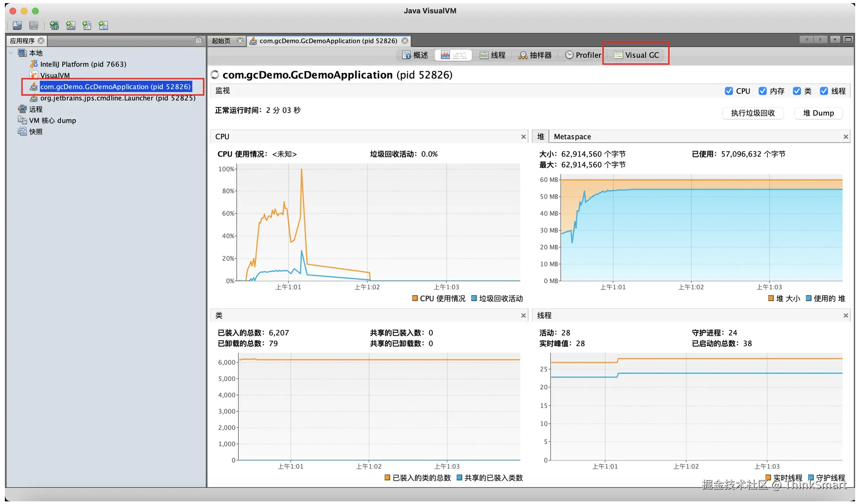Click the Add Remote Host toolbar icon
The image size is (860, 504).
pyautogui.click(x=55, y=26)
